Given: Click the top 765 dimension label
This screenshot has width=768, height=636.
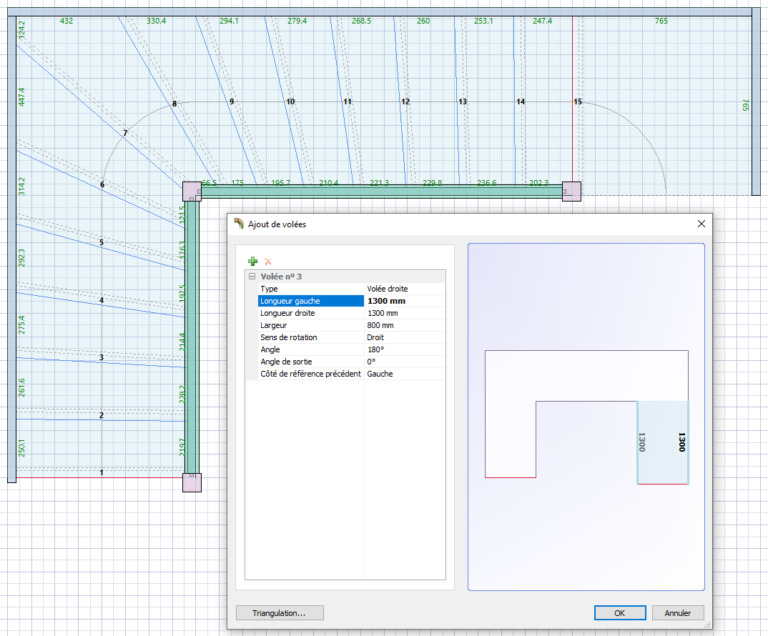Looking at the screenshot, I should tap(661, 21).
